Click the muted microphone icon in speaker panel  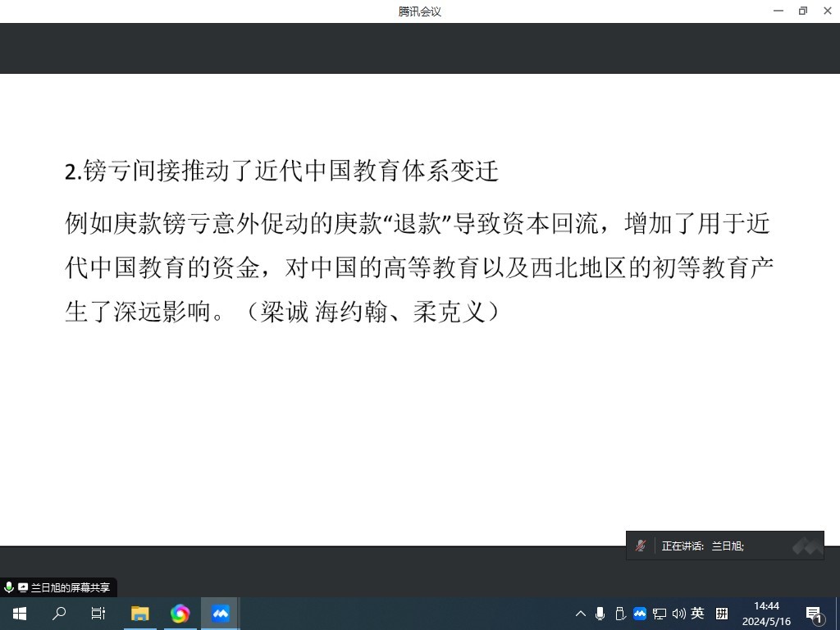click(641, 546)
